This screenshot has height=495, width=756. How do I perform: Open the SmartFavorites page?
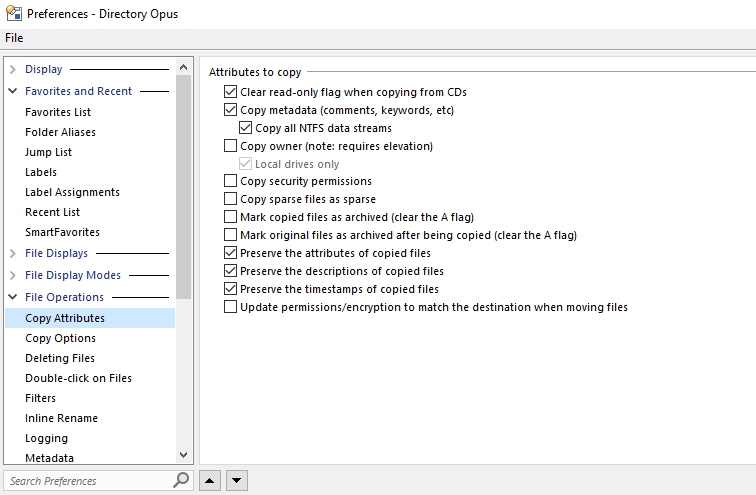click(62, 232)
